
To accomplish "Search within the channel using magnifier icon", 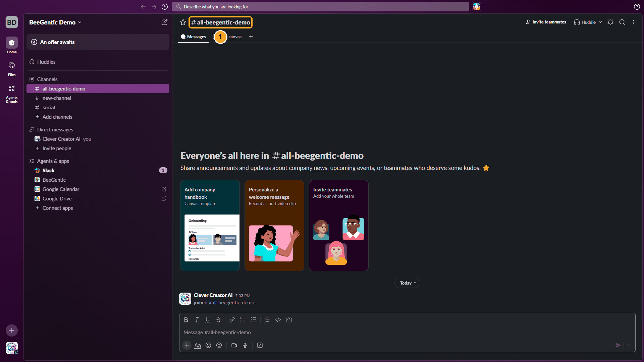I will 622,22.
